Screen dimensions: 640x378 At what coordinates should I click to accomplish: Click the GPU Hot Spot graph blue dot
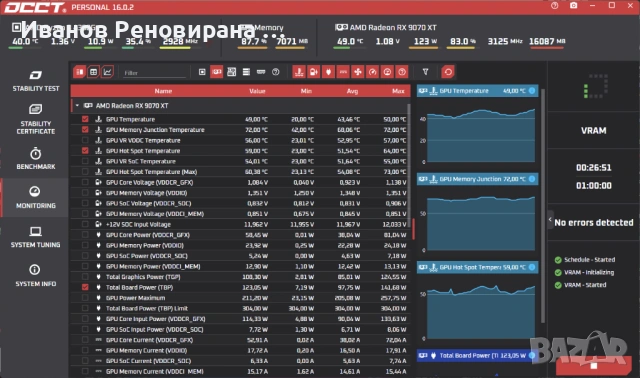click(x=532, y=267)
